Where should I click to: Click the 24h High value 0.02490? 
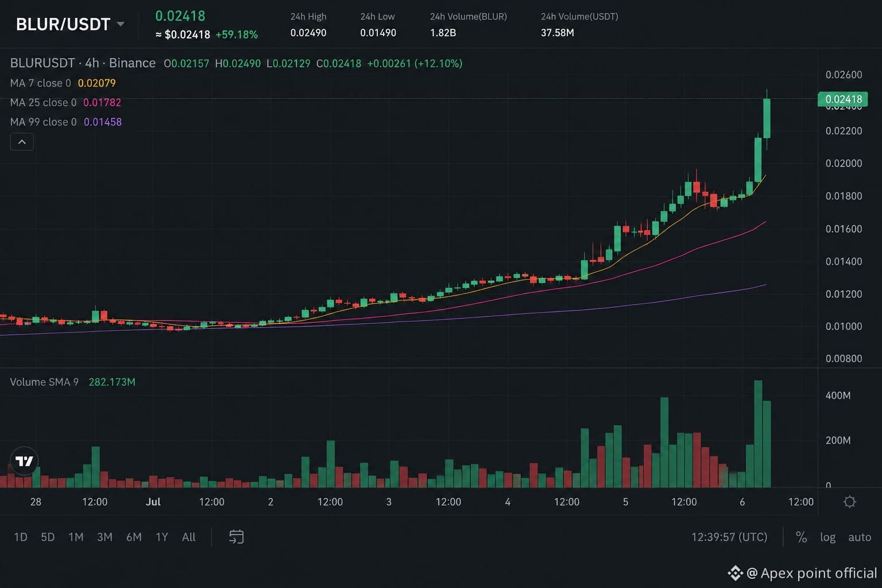308,33
